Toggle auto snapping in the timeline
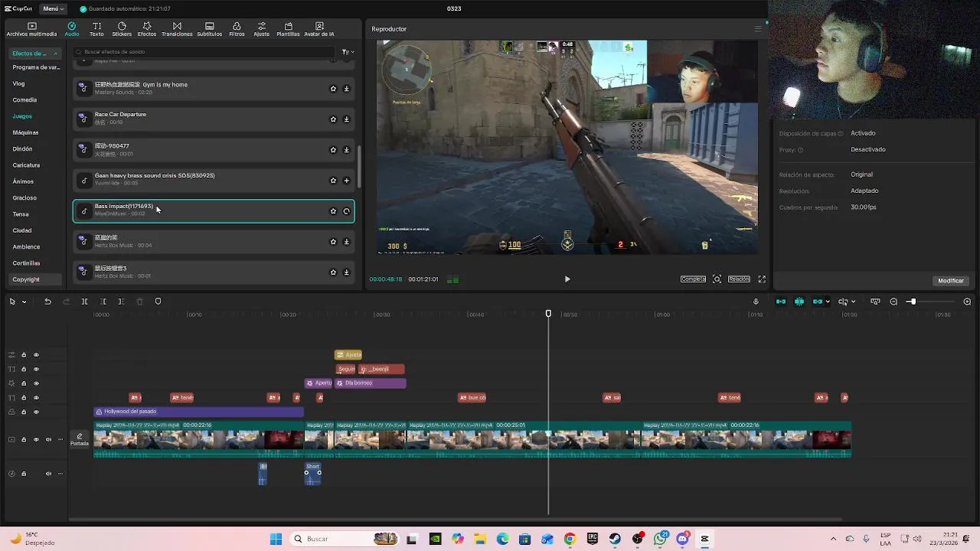980x551 pixels. click(x=799, y=302)
